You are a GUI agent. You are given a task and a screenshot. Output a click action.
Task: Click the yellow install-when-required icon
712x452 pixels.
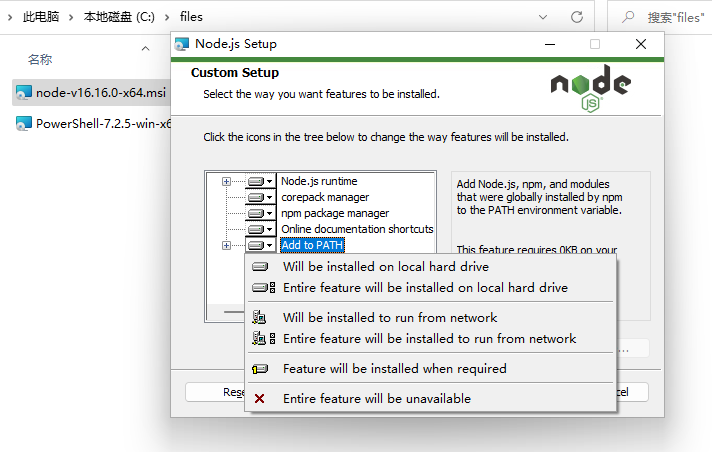(260, 368)
